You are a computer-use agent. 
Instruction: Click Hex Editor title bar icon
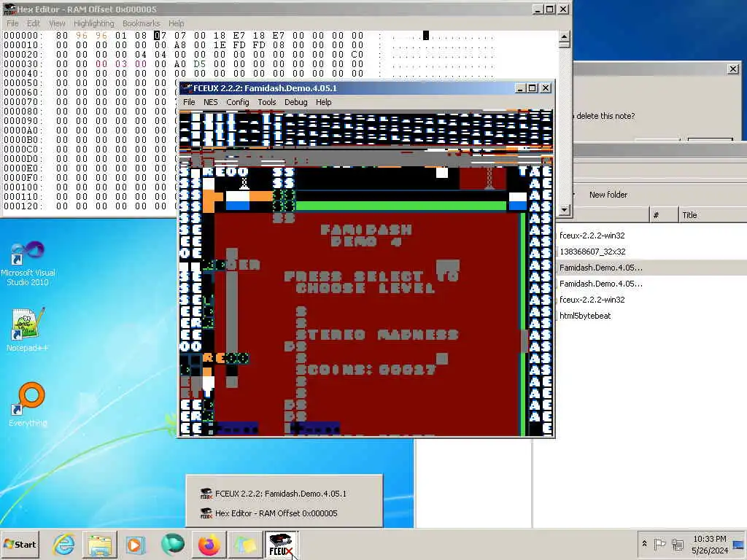tap(9, 9)
